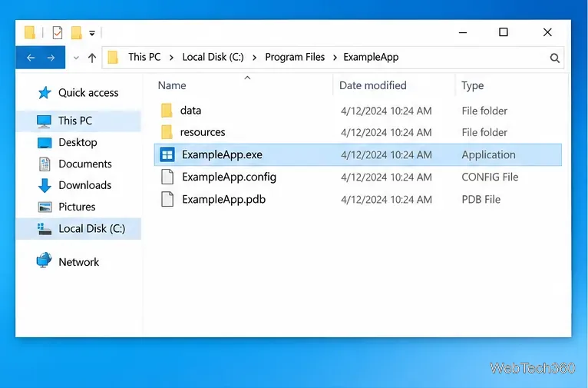The width and height of the screenshot is (588, 388).
Task: Open Desktop in the navigation pane
Action: coord(78,143)
